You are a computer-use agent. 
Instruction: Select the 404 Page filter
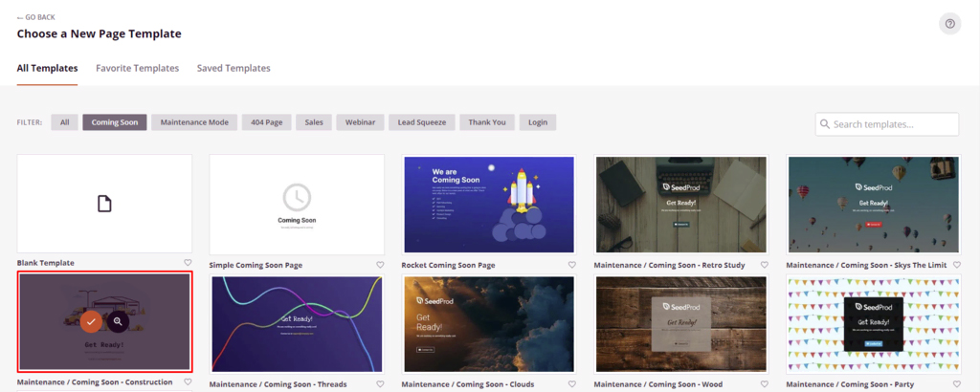[x=267, y=122]
